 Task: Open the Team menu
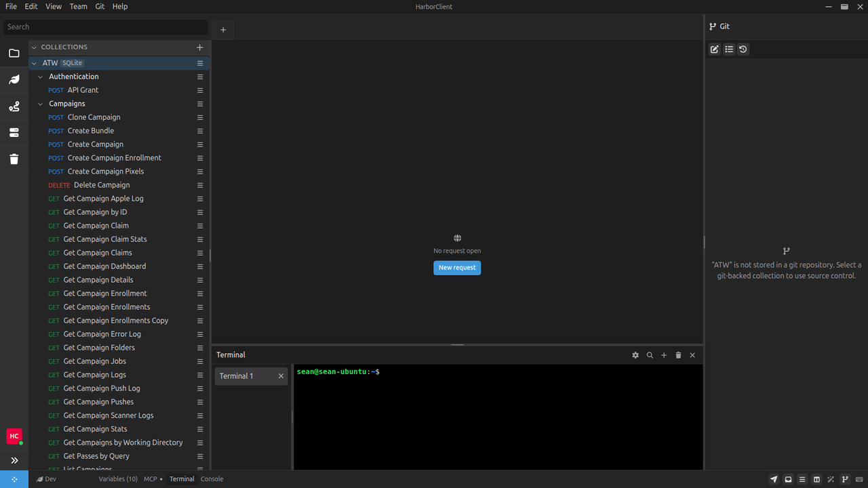(x=79, y=6)
